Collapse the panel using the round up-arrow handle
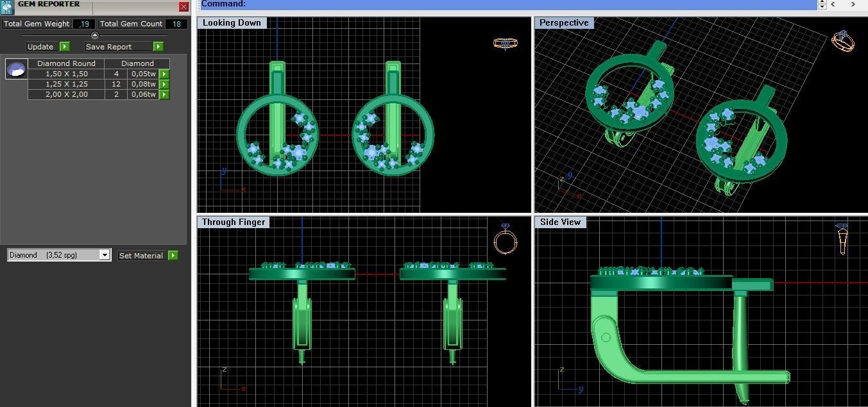This screenshot has width=868, height=407. click(x=95, y=35)
